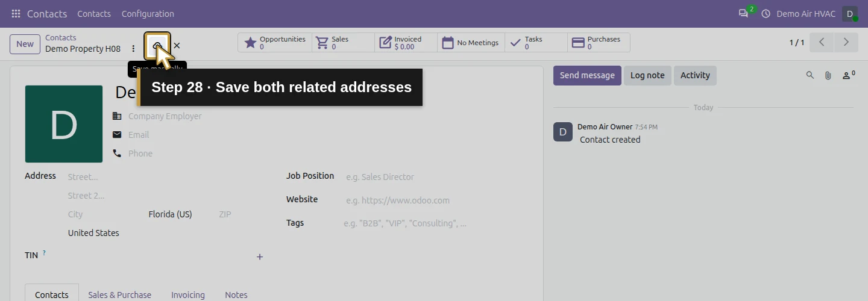Click the Activity button
The height and width of the screenshot is (301, 868).
695,75
